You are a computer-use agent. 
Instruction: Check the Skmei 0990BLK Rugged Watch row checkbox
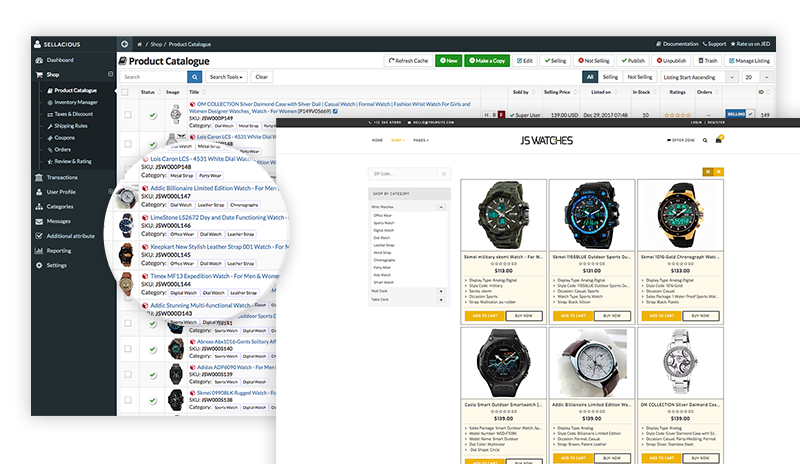tap(128, 400)
